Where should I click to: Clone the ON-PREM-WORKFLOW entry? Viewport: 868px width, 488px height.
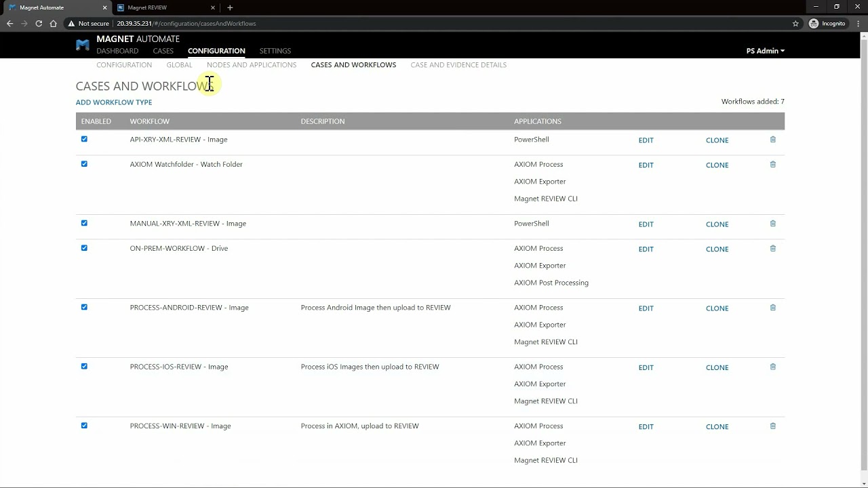coord(717,249)
